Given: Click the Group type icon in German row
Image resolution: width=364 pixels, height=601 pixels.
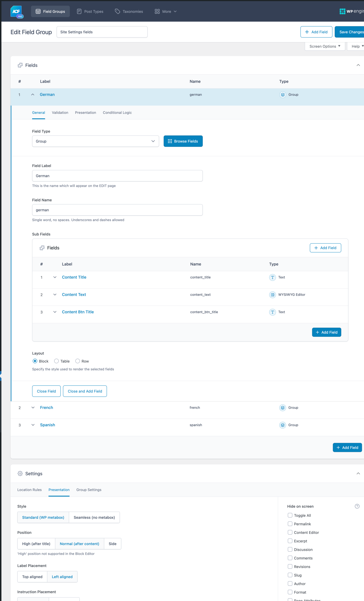Looking at the screenshot, I should click(x=282, y=95).
